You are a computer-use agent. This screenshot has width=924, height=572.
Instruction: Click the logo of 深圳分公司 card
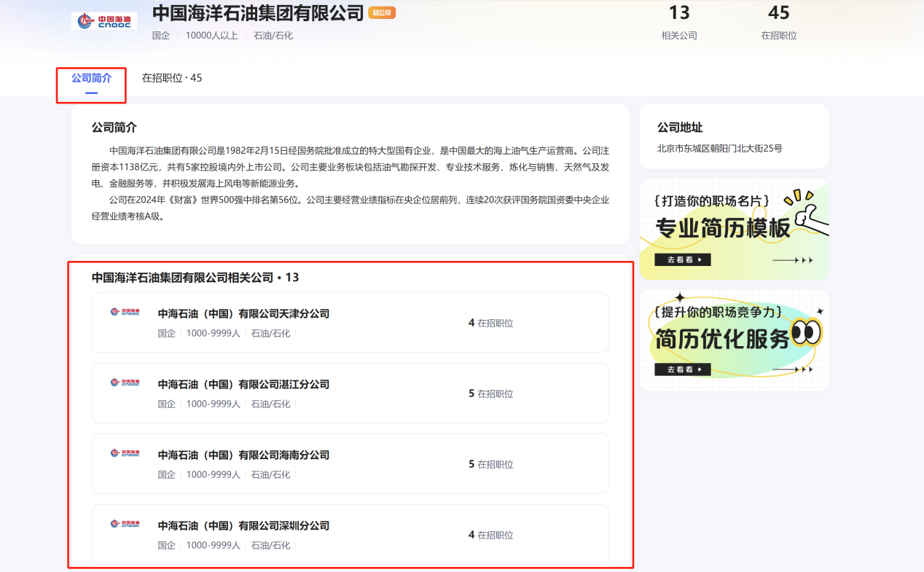pos(125,524)
